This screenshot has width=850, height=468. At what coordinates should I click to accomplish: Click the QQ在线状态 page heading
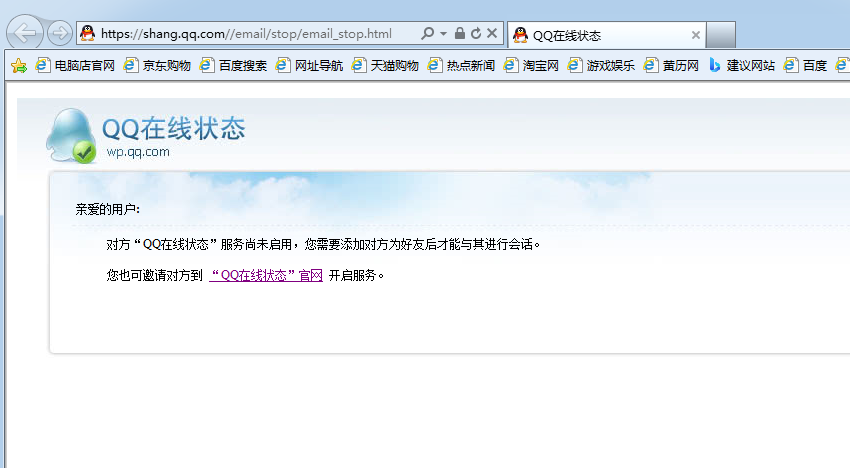tap(173, 129)
